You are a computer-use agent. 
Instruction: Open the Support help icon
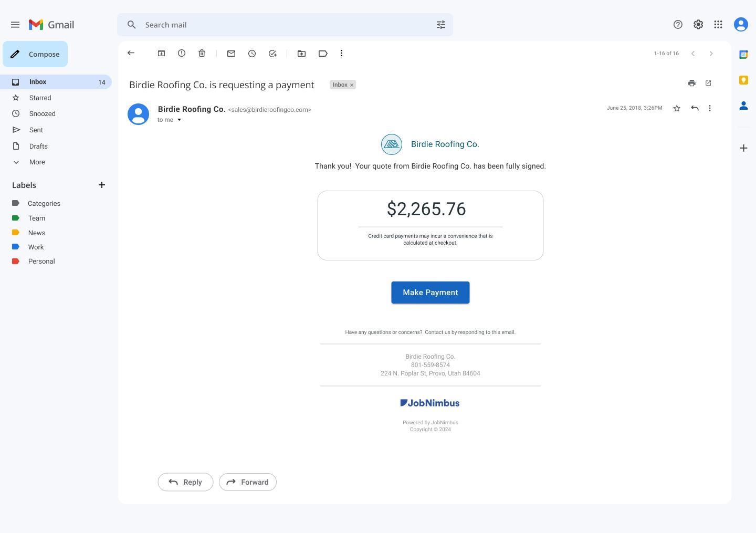click(678, 25)
